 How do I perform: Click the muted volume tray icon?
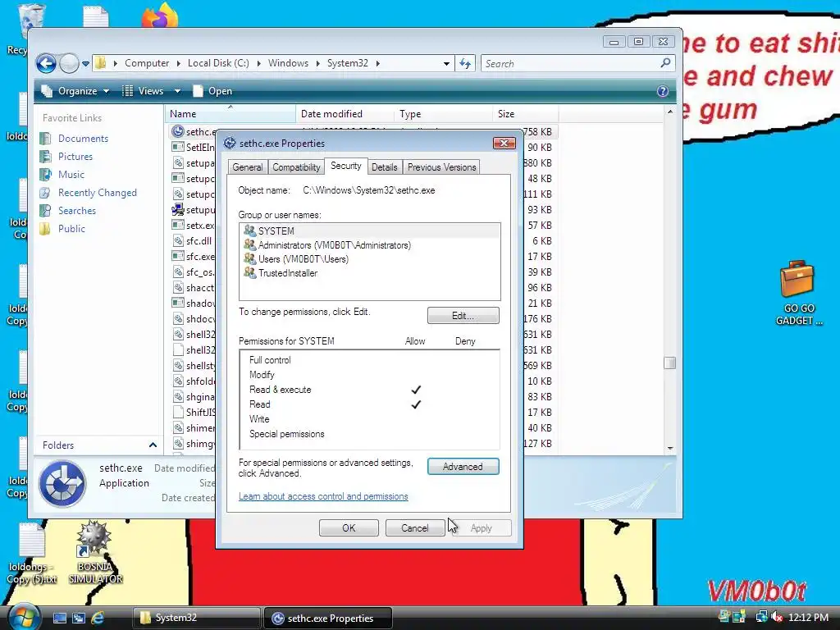pyautogui.click(x=776, y=618)
